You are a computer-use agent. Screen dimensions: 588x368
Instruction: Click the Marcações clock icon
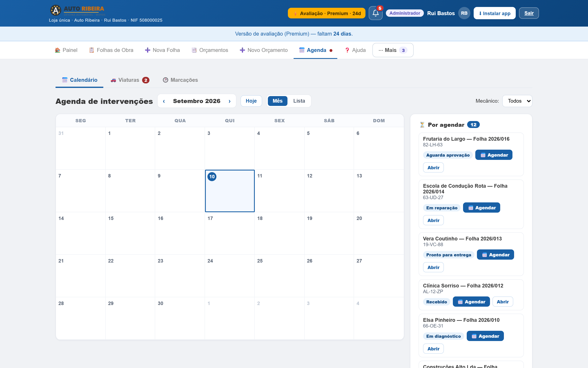[x=165, y=80]
